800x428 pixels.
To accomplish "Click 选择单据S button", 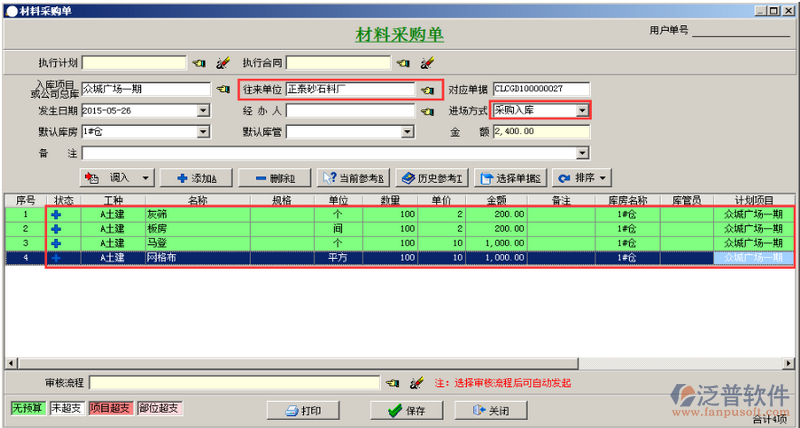I will click(x=510, y=178).
